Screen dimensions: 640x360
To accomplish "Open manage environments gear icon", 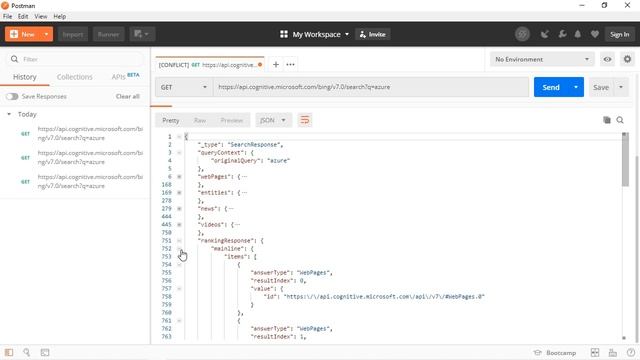I will point(627,60).
